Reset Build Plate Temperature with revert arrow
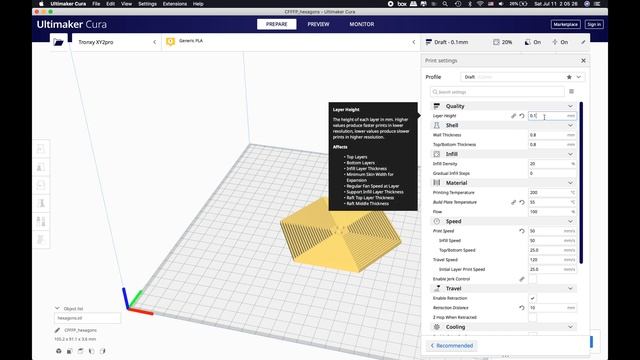Screen dimensions: 640x360 pos(522,202)
